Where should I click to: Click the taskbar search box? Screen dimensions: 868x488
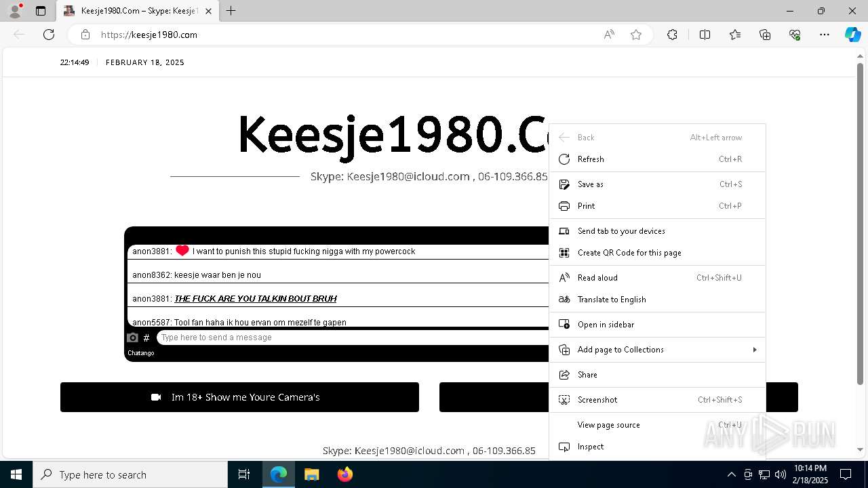click(130, 474)
